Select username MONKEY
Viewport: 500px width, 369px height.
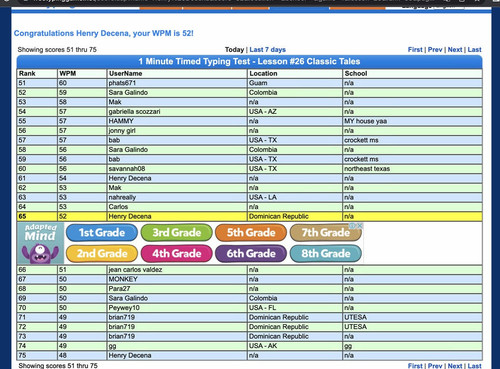[x=123, y=279]
